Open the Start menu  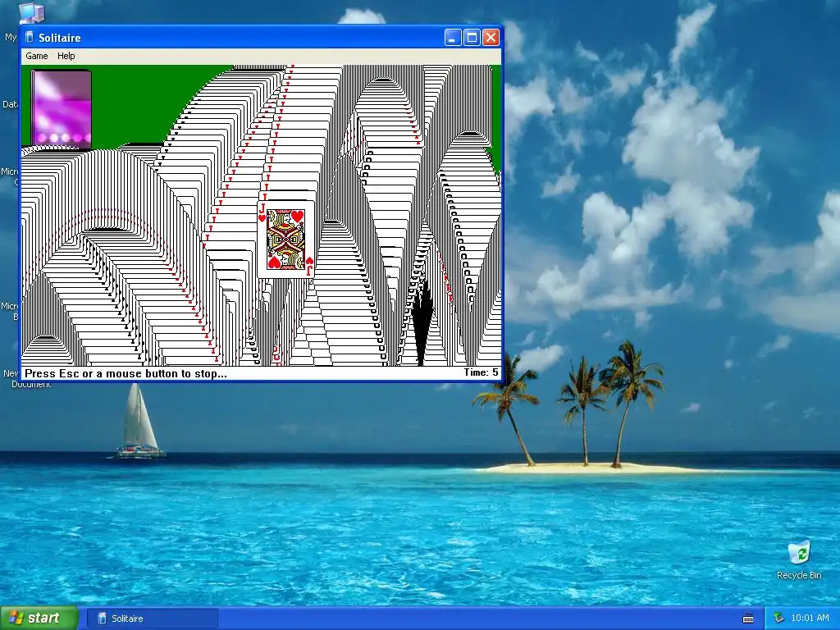39,619
